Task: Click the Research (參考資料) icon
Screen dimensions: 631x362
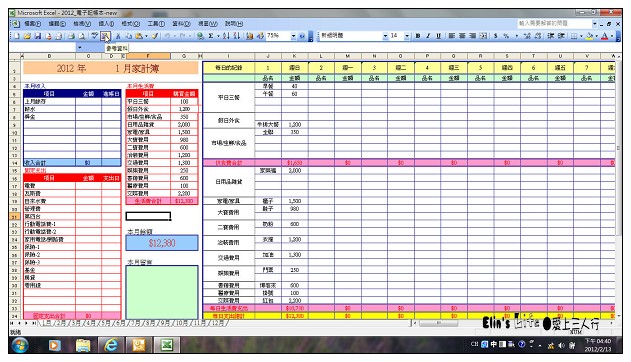Action: point(105,36)
